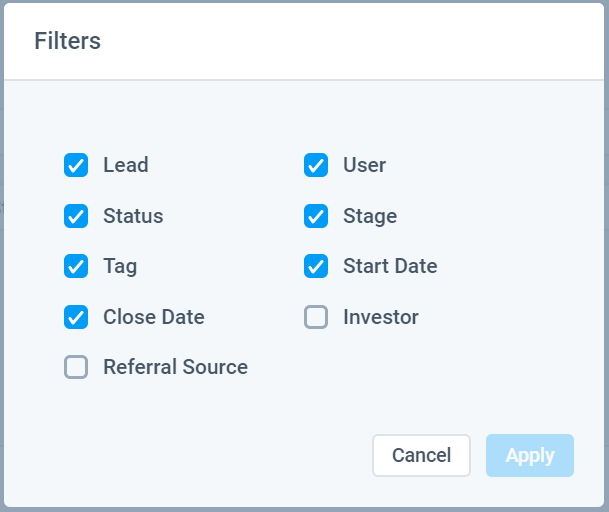Screen dimensions: 609x512
Task: Enable the Referral Source checkbox
Action: tap(76, 367)
